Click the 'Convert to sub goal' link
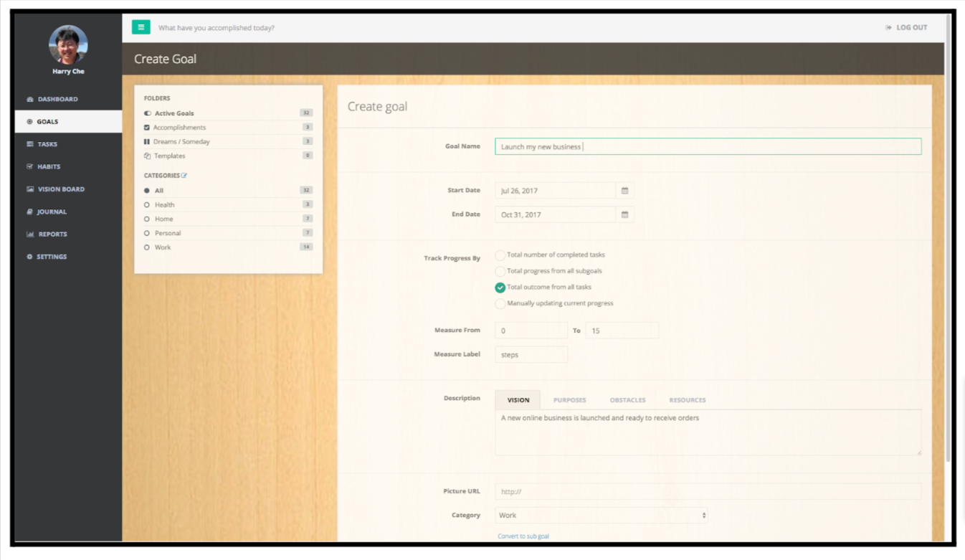The image size is (965, 560). click(523, 536)
